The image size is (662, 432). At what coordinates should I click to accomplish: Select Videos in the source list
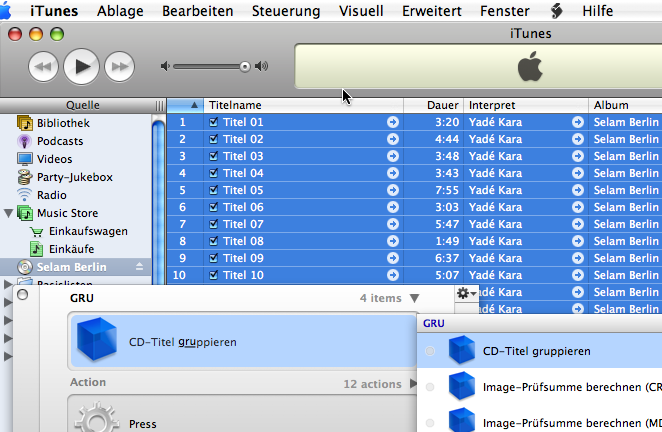(54, 159)
